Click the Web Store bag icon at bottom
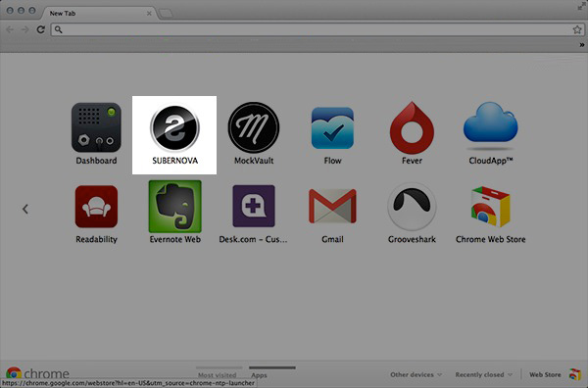Image resolution: width=588 pixels, height=388 pixels. coord(575,374)
